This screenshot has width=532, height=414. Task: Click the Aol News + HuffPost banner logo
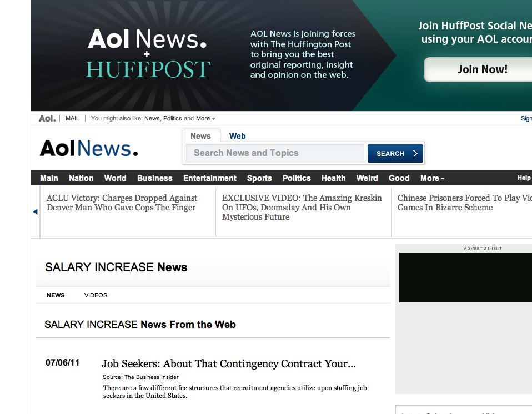[148, 53]
